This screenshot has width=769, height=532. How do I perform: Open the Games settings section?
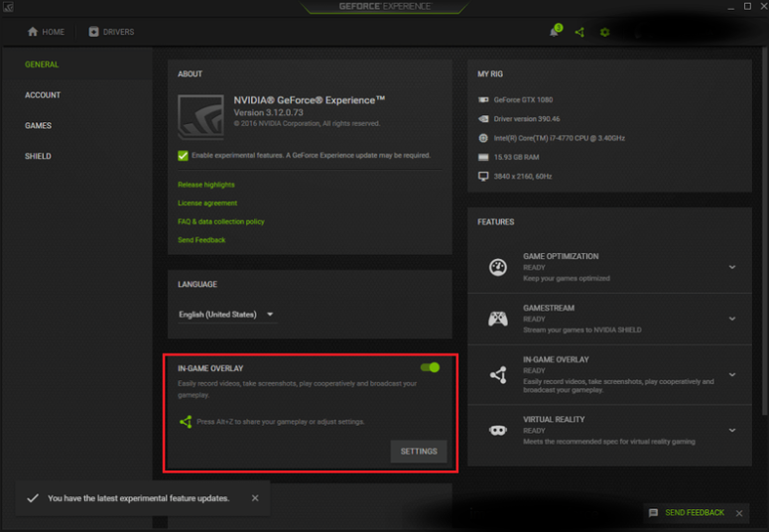point(39,126)
